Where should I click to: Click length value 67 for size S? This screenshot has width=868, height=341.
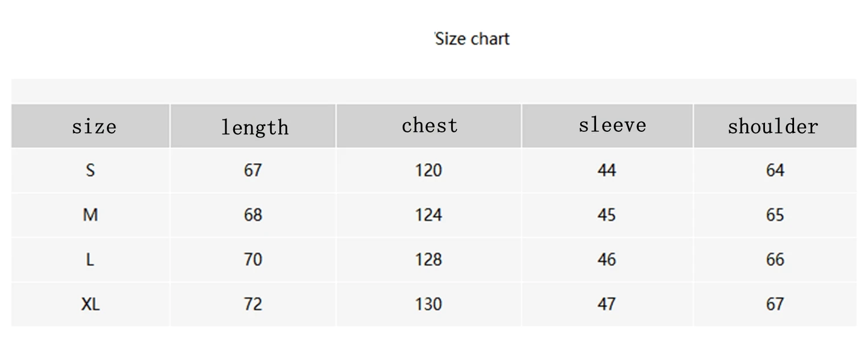click(x=253, y=170)
